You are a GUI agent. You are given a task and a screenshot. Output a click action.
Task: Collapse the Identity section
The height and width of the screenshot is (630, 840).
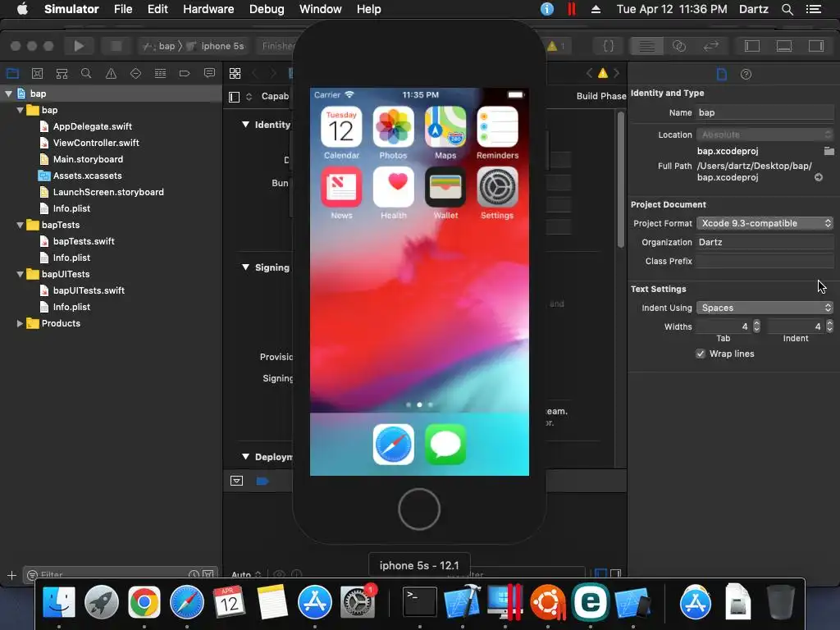[245, 125]
